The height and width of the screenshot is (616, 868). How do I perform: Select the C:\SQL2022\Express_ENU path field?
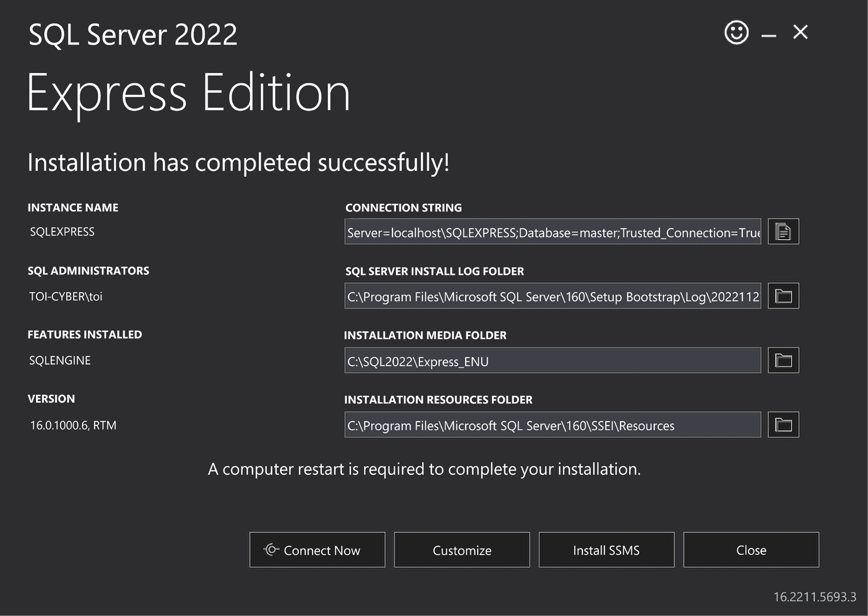pyautogui.click(x=553, y=361)
